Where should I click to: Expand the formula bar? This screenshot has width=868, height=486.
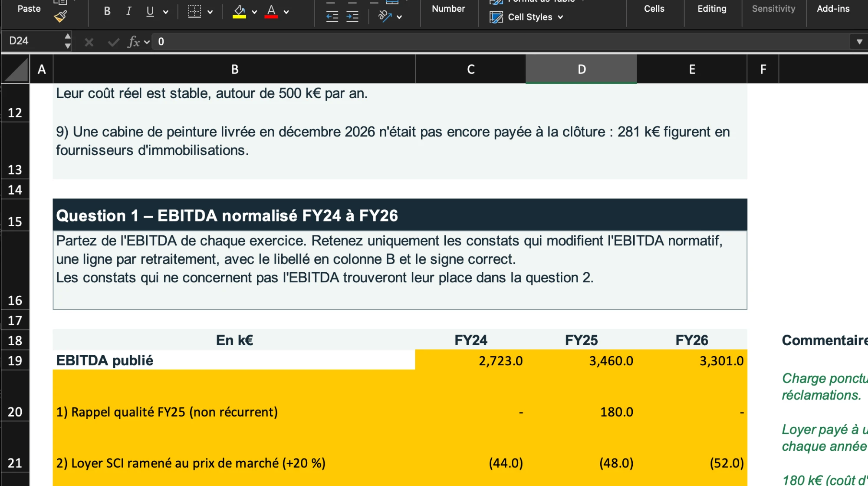pyautogui.click(x=859, y=42)
